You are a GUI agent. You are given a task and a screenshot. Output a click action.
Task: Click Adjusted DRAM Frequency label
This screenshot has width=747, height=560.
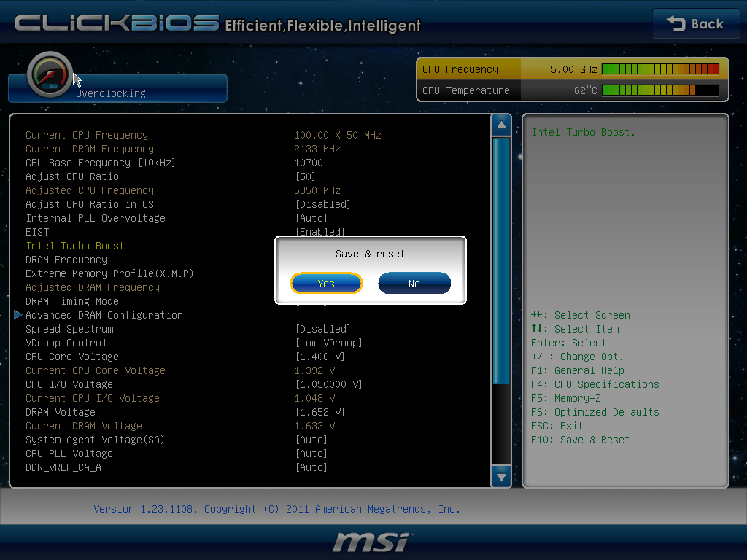93,287
